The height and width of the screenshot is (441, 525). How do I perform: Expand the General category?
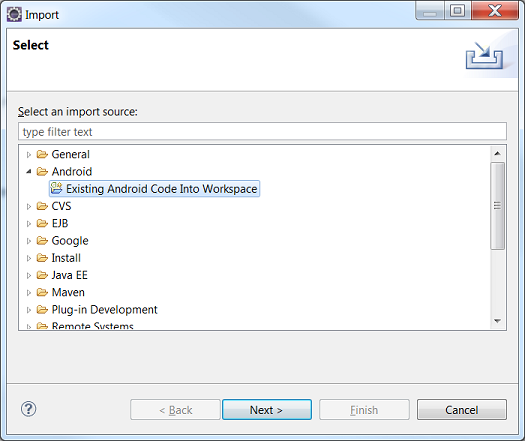[29, 154]
